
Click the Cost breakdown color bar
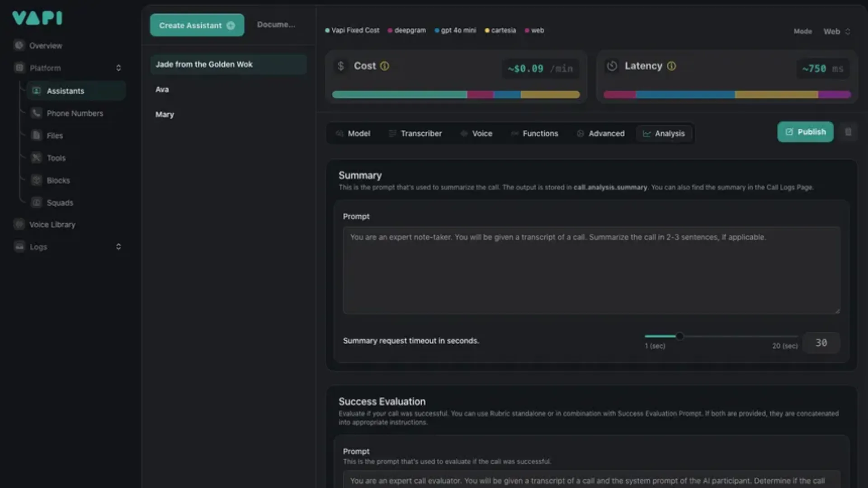click(456, 94)
